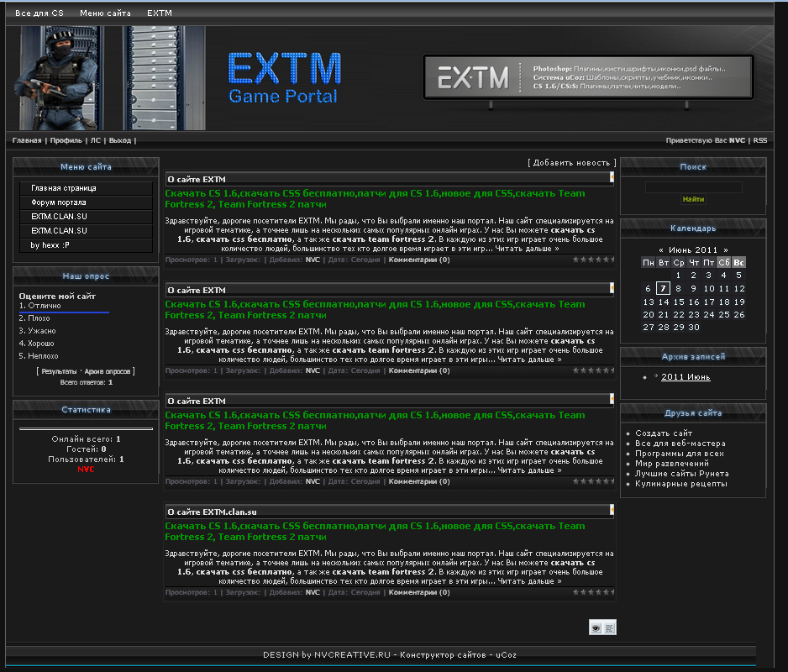This screenshot has height=672, width=788.
Task: Click poll answer '5. Неплохо'
Action: [38, 356]
